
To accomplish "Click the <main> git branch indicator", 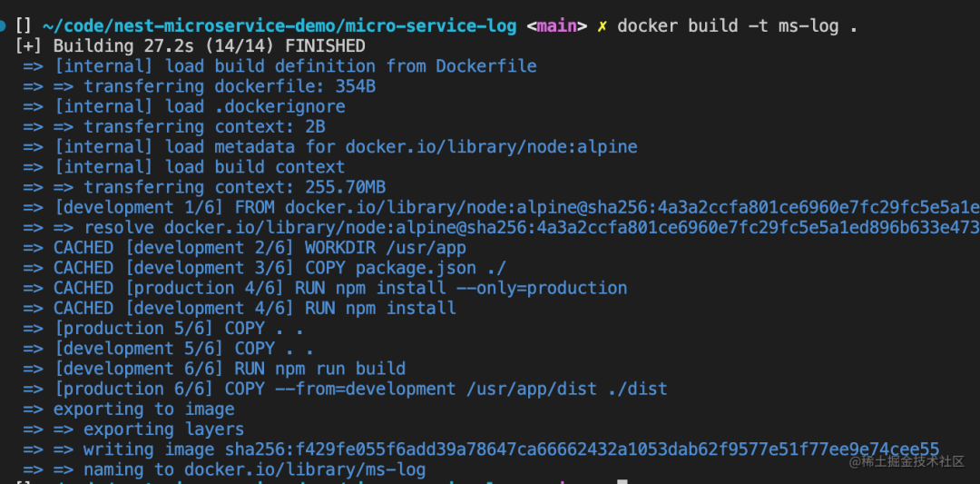I will [557, 26].
